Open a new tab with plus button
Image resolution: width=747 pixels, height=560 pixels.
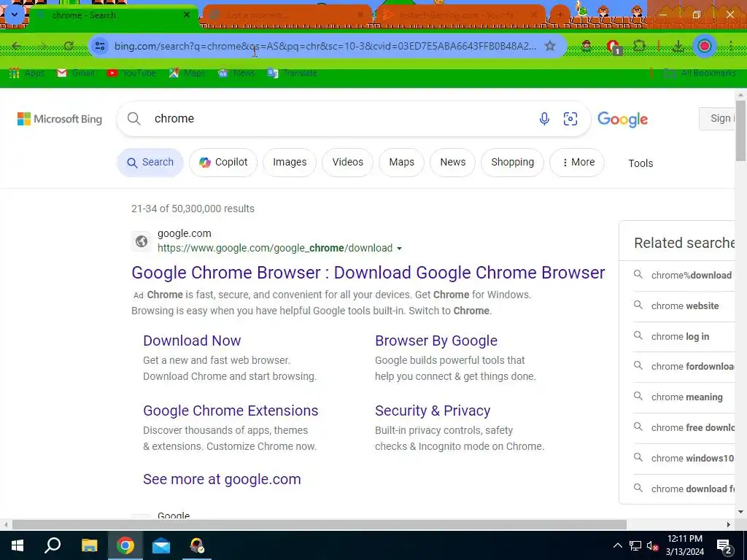560,15
